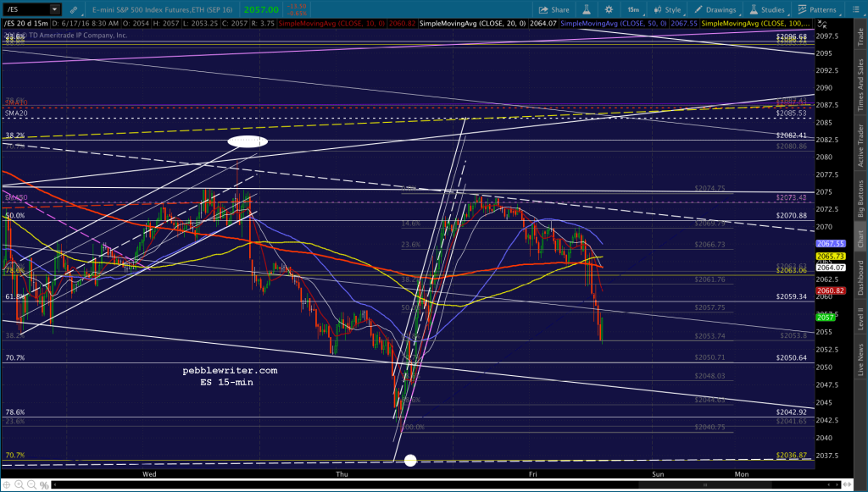Click the 2057.00 last price display
This screenshot has height=492, width=868.
tap(261, 9)
